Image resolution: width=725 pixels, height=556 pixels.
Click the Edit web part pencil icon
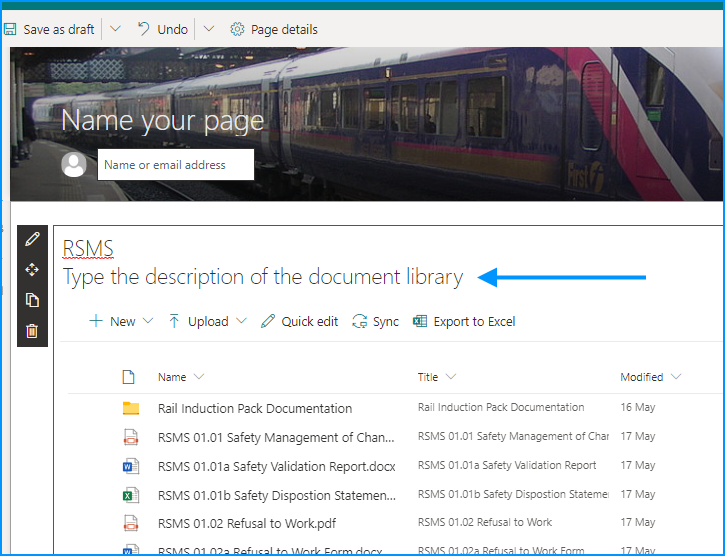coord(32,239)
